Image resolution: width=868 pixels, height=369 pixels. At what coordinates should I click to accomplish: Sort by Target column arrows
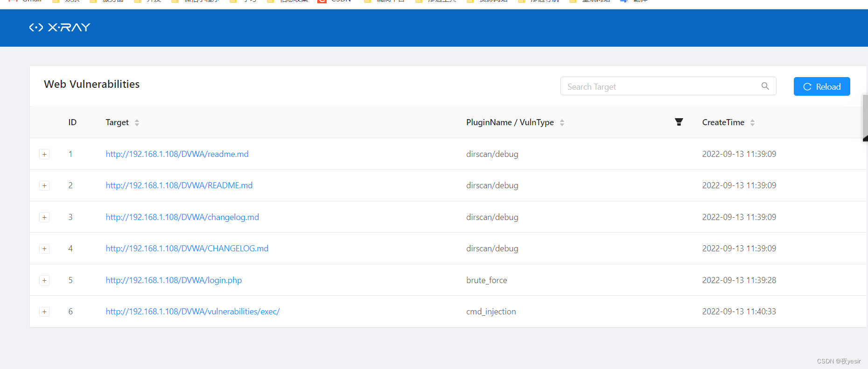tap(137, 122)
